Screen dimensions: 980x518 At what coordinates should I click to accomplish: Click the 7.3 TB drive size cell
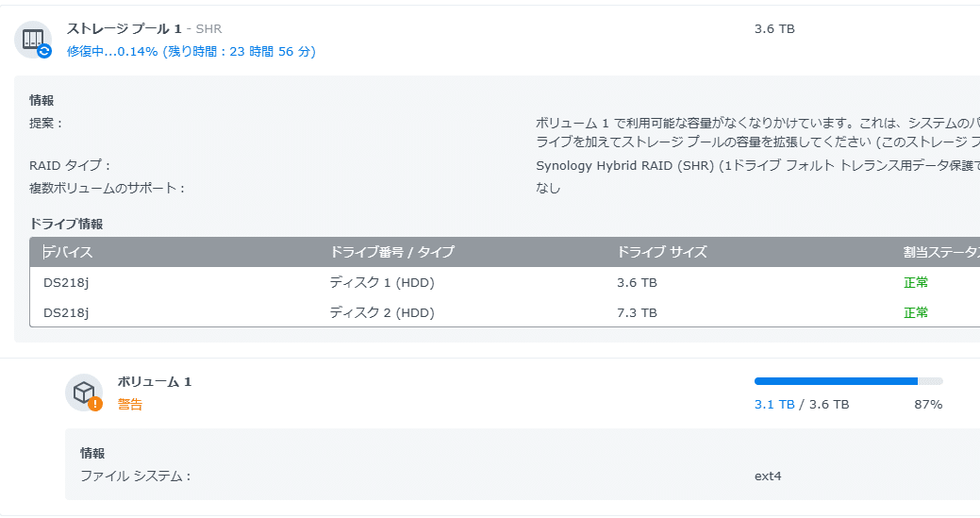click(637, 312)
